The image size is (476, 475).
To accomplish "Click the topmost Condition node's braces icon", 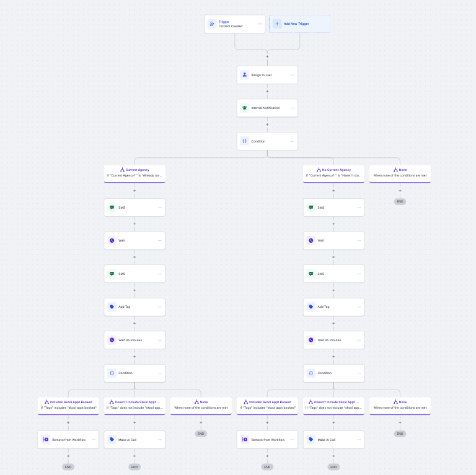I will 245,141.
